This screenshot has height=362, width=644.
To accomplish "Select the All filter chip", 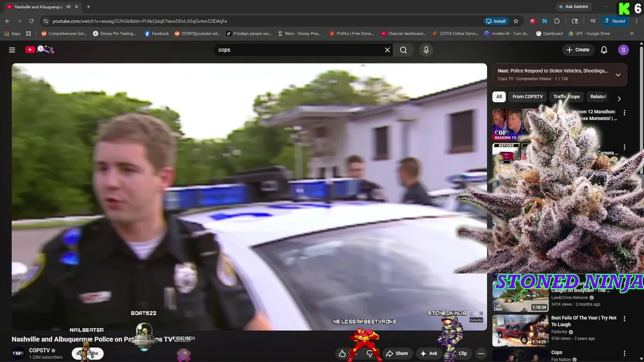I will click(499, 97).
